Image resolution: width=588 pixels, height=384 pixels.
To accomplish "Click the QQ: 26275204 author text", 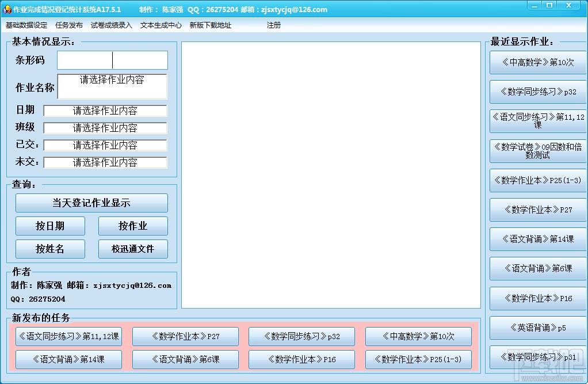I will 38,299.
